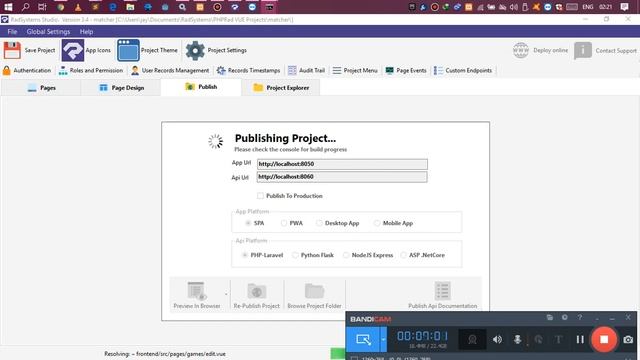
Task: Click the Publishing Project loading spinner
Action: pyautogui.click(x=216, y=142)
